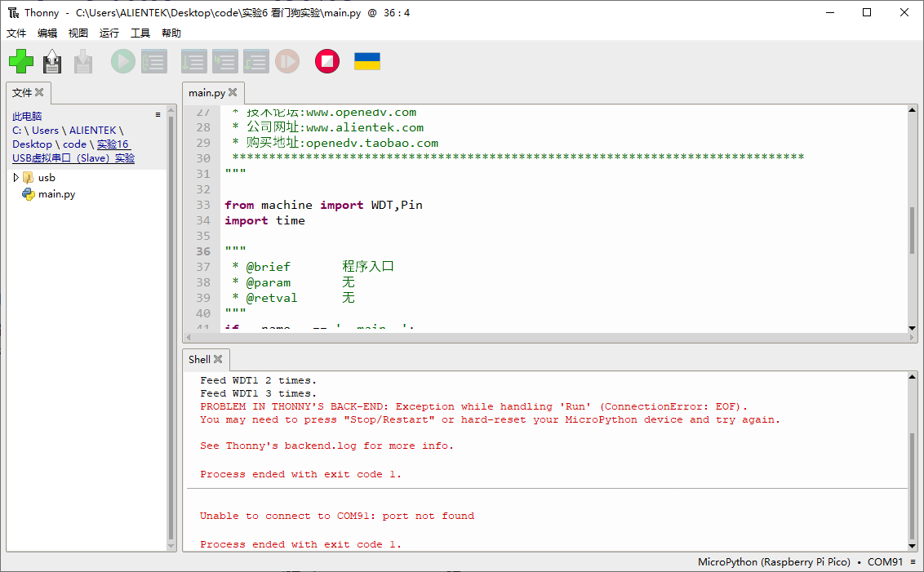This screenshot has height=572, width=924.
Task: Select the Shell tab
Action: coord(199,359)
